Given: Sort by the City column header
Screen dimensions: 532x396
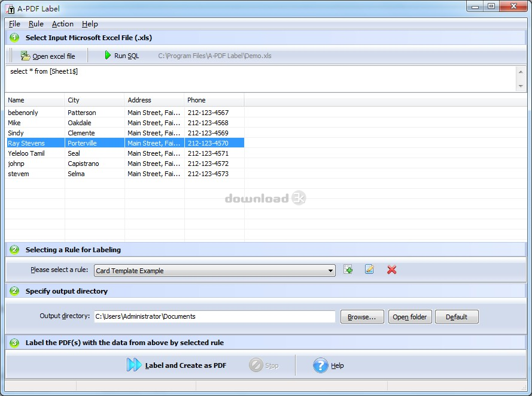Looking at the screenshot, I should 95,100.
